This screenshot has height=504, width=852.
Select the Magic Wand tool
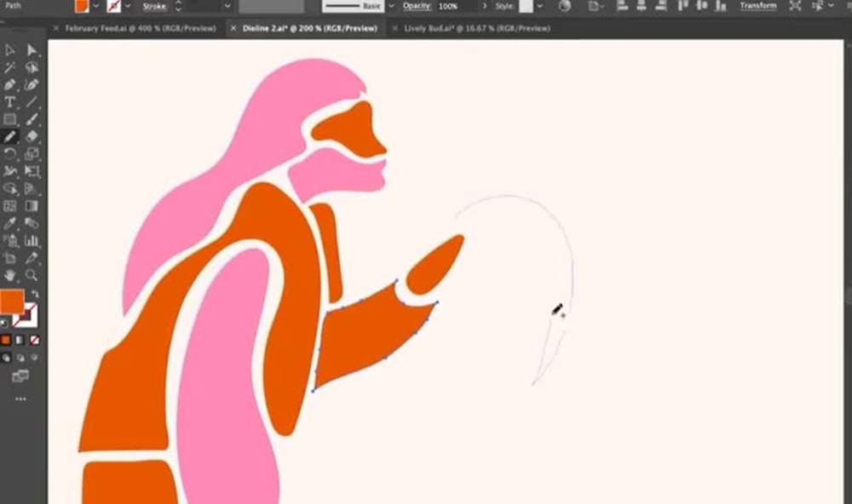[9, 67]
